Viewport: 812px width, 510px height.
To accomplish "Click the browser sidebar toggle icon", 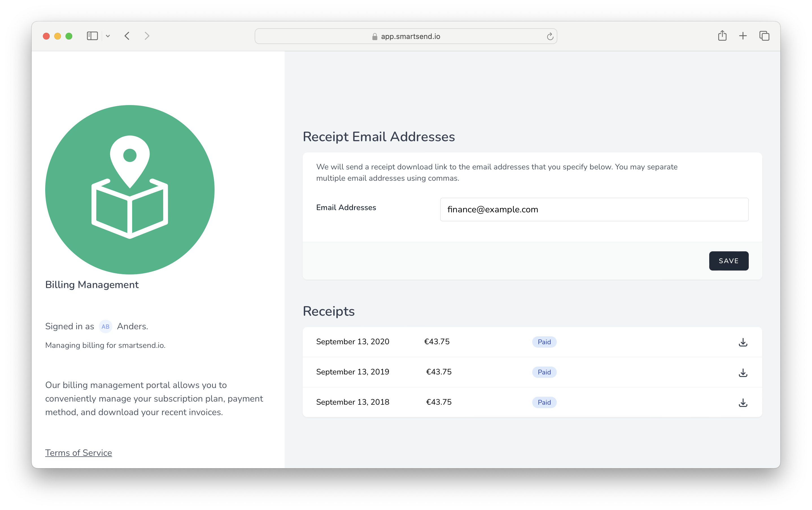I will tap(92, 36).
